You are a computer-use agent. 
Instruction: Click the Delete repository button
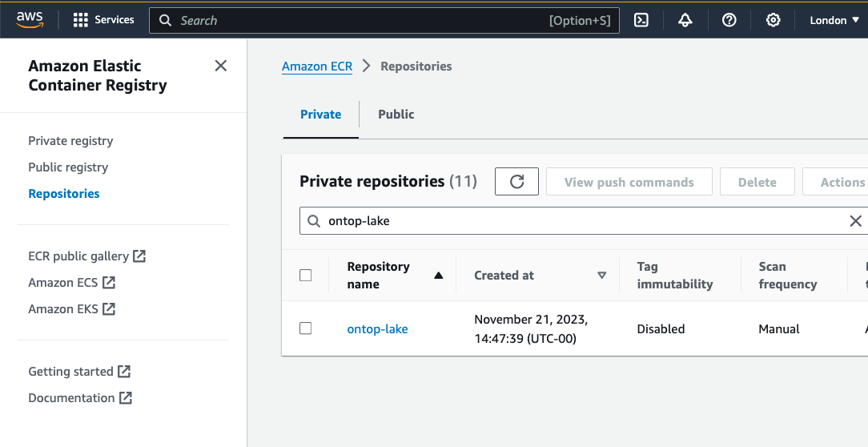[757, 182]
